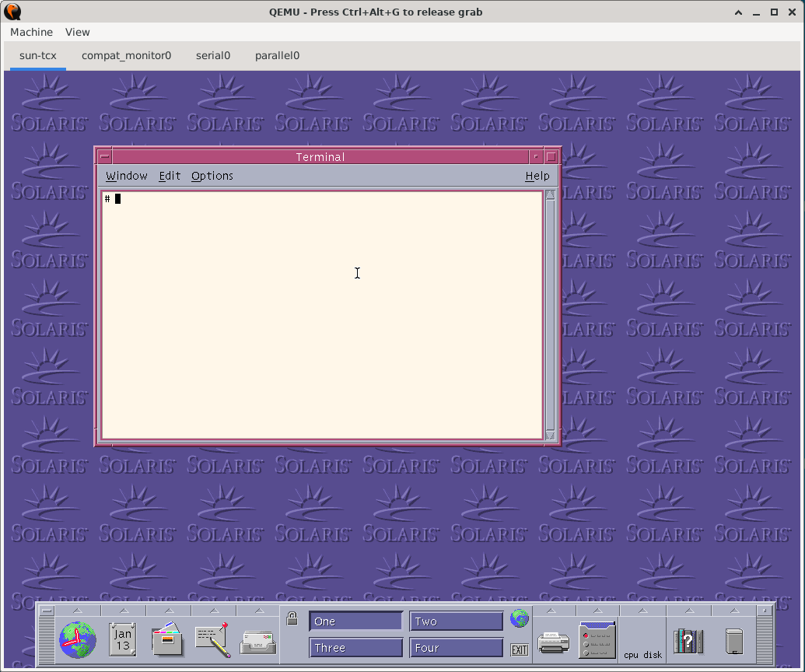Switch to workspace Three
The width and height of the screenshot is (805, 672).
point(355,648)
